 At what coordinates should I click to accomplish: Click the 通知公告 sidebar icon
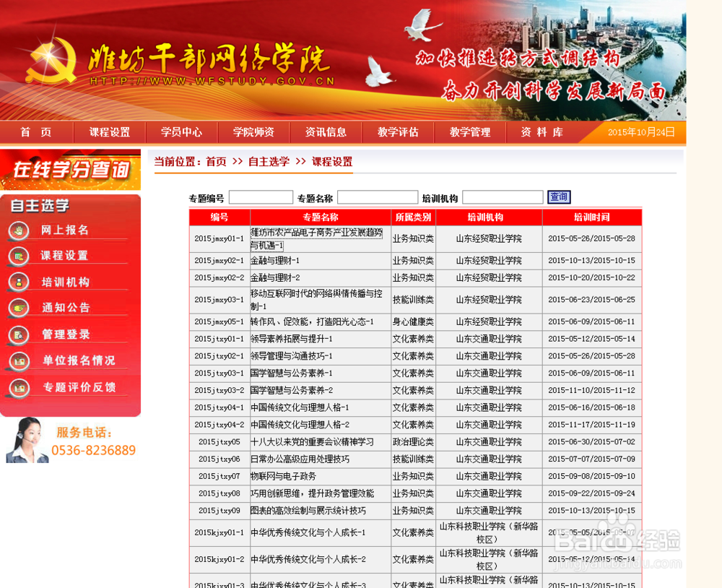19,308
